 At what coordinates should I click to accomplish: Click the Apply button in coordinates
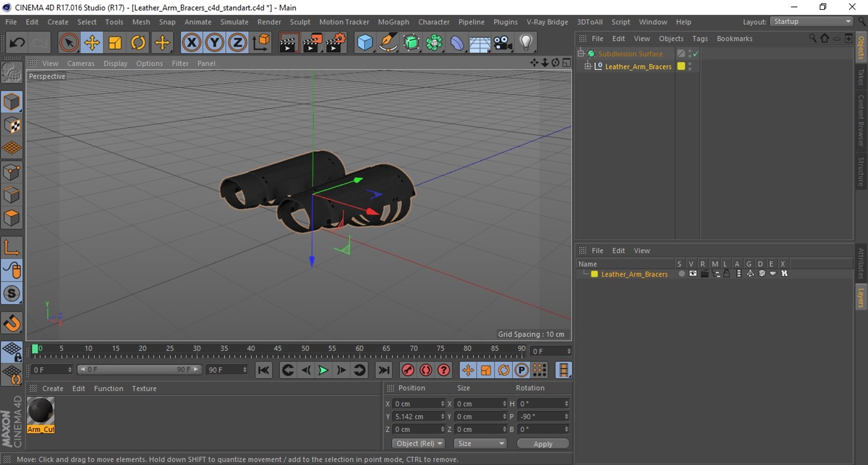click(543, 444)
